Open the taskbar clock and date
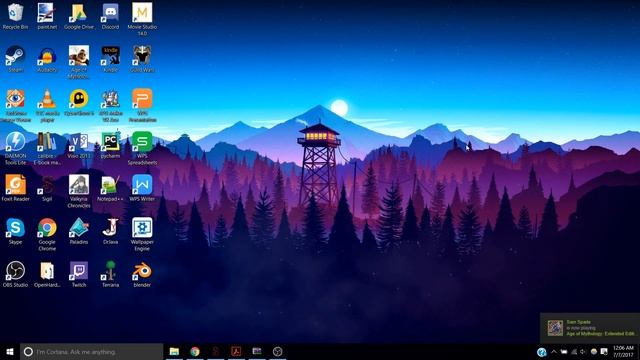640x360 pixels. 623,351
